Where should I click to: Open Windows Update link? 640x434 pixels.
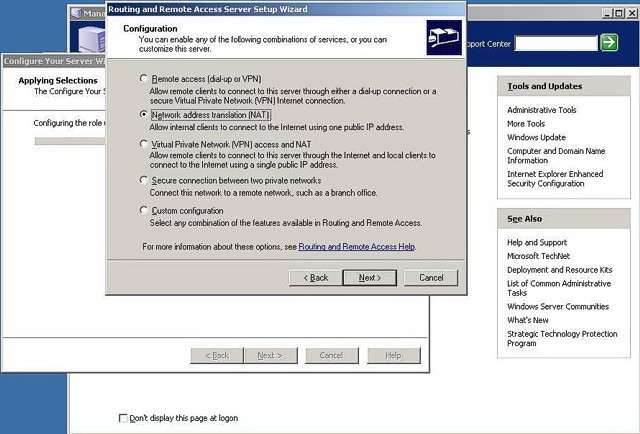pyautogui.click(x=536, y=137)
